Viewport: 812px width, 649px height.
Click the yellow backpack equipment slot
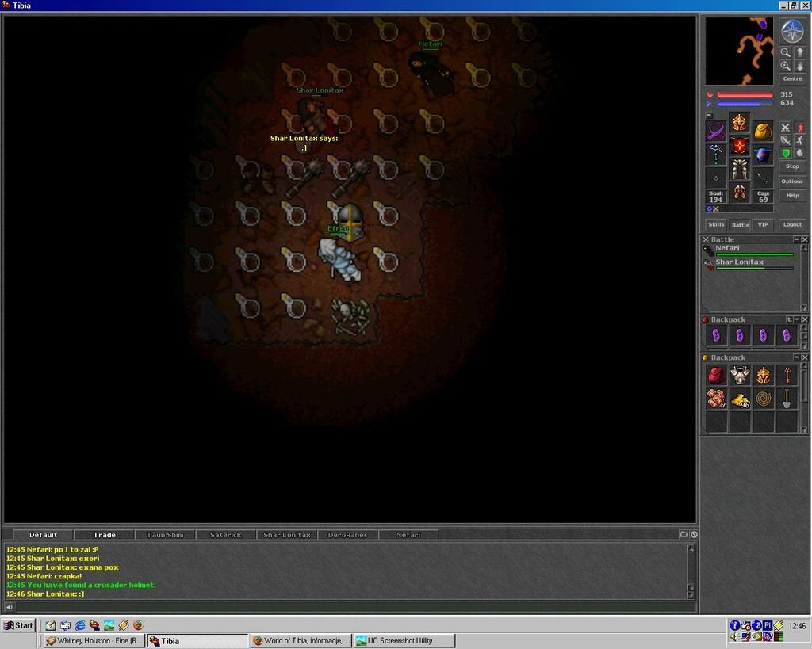click(763, 131)
